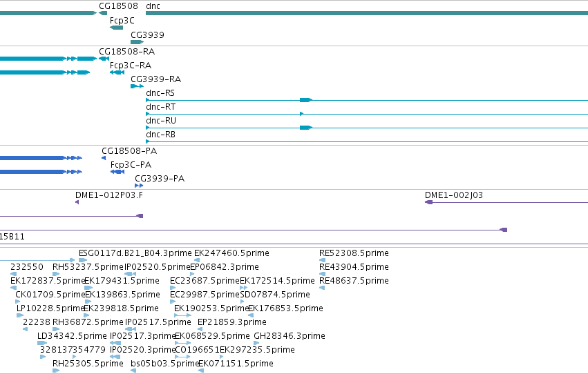
Task: Select the EK247460.5prime EST label
Action: pos(231,253)
